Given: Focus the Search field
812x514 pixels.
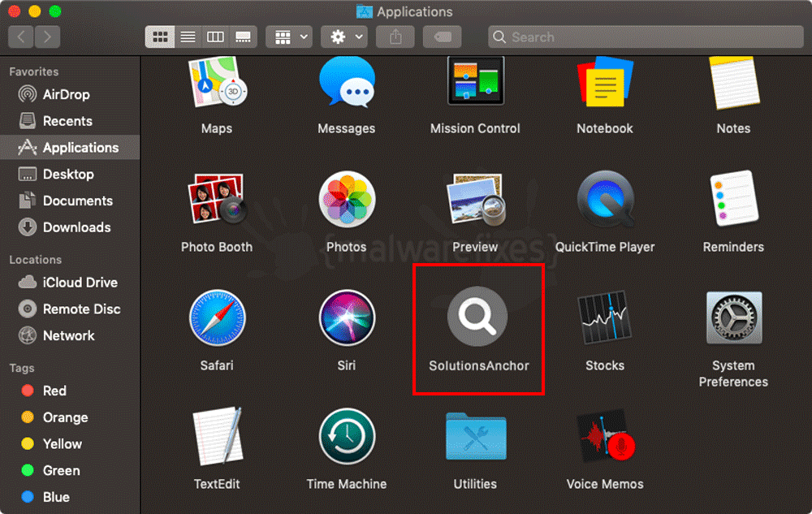Looking at the screenshot, I should click(646, 37).
